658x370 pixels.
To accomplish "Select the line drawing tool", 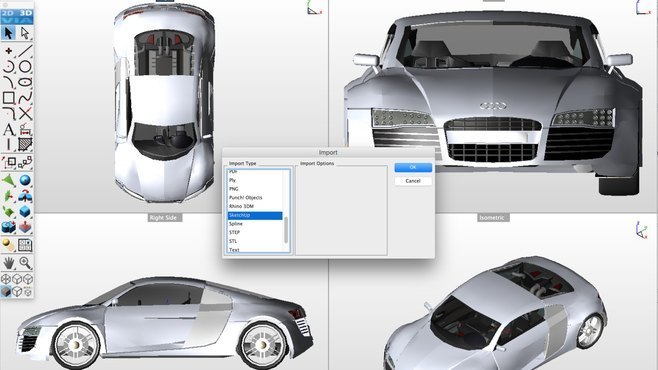I will tap(25, 51).
